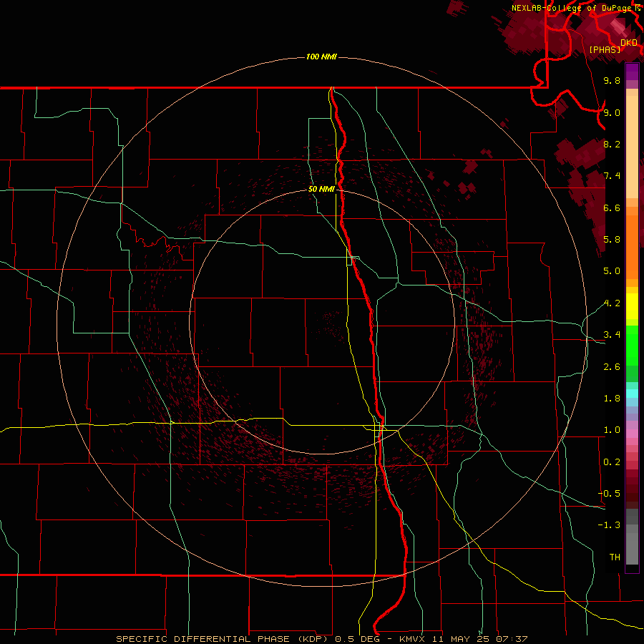Click the SPECIFIC DIFFERENTIAL PHASE (KDP) caption

[223, 639]
